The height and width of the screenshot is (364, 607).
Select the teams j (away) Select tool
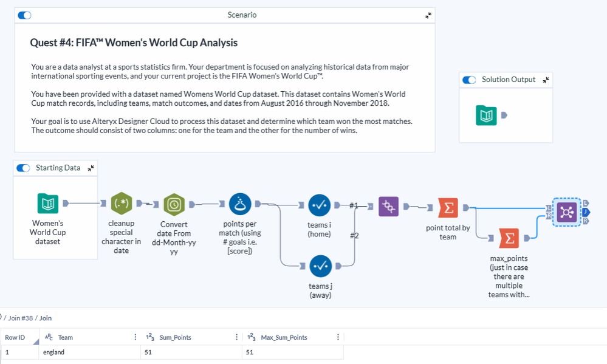coord(319,266)
